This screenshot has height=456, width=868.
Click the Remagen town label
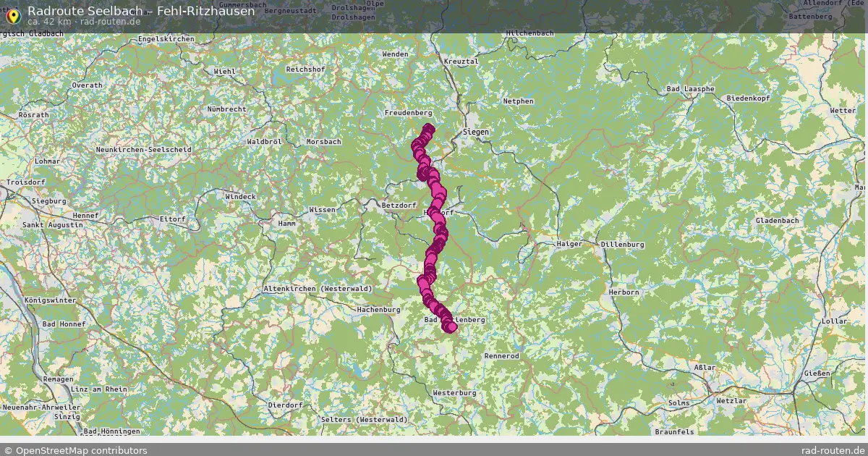pyautogui.click(x=58, y=379)
